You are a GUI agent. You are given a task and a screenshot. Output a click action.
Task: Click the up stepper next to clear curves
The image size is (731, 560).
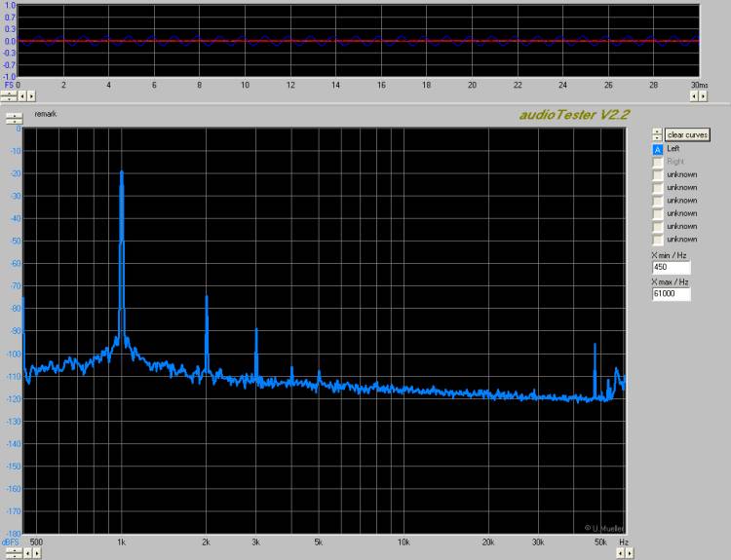[x=658, y=131]
